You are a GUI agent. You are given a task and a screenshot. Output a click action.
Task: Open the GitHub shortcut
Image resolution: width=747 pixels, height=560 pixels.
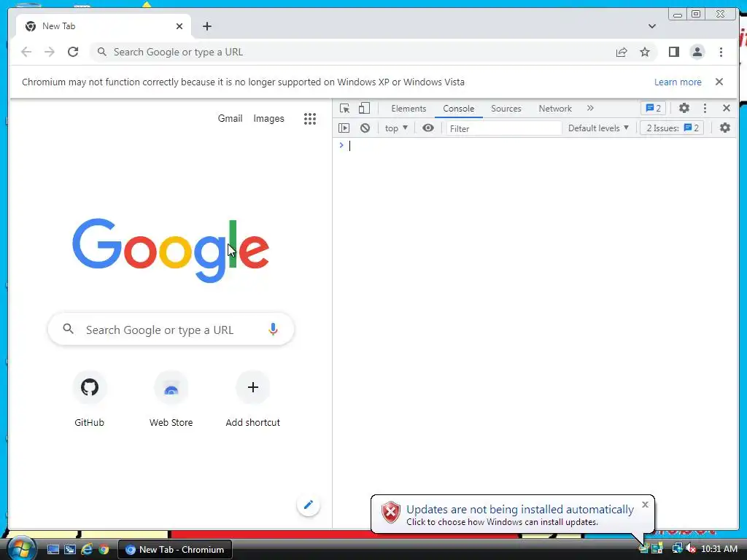(89, 400)
